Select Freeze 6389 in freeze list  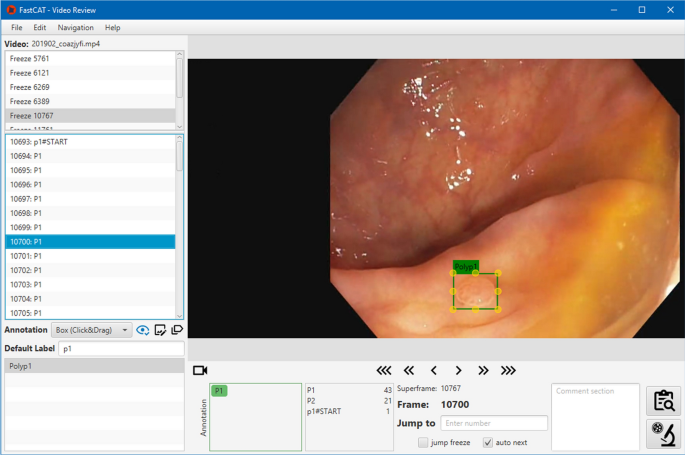[x=90, y=101]
